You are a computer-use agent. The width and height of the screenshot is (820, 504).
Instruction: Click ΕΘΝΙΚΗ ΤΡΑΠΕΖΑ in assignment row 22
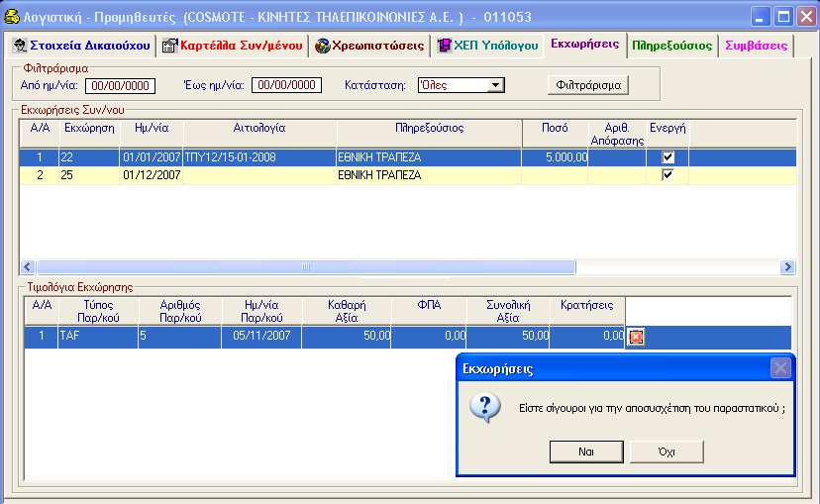[x=429, y=157]
